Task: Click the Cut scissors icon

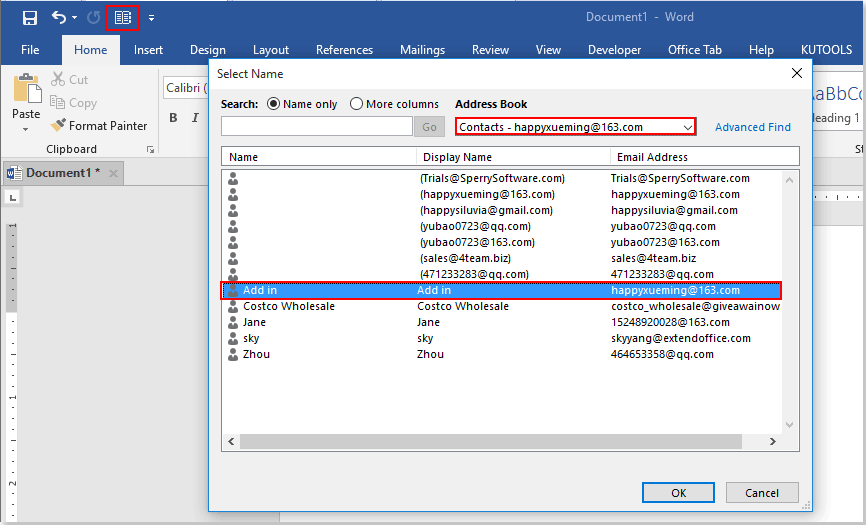Action: coord(58,79)
